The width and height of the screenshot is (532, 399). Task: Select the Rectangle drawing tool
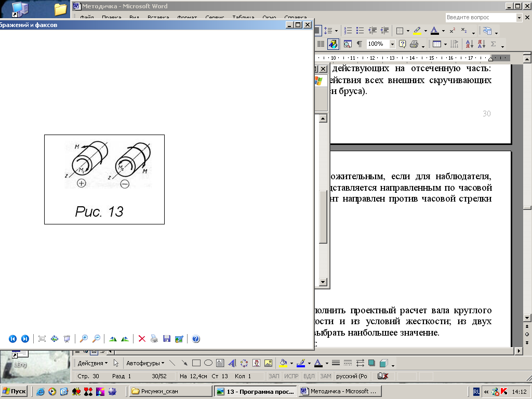(196, 363)
